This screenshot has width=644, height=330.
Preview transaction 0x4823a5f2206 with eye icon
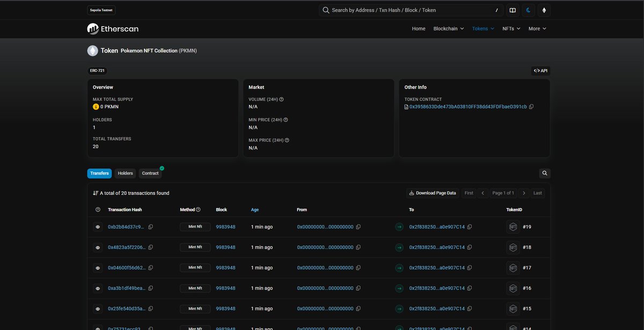pos(98,247)
